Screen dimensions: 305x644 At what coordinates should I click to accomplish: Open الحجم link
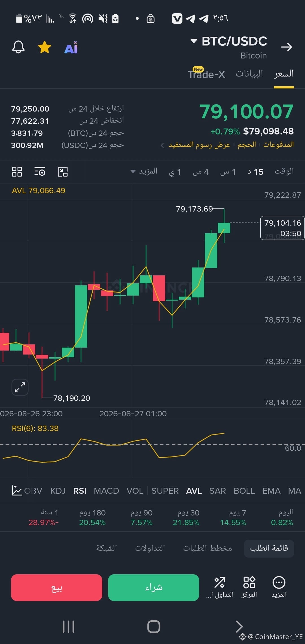[247, 145]
